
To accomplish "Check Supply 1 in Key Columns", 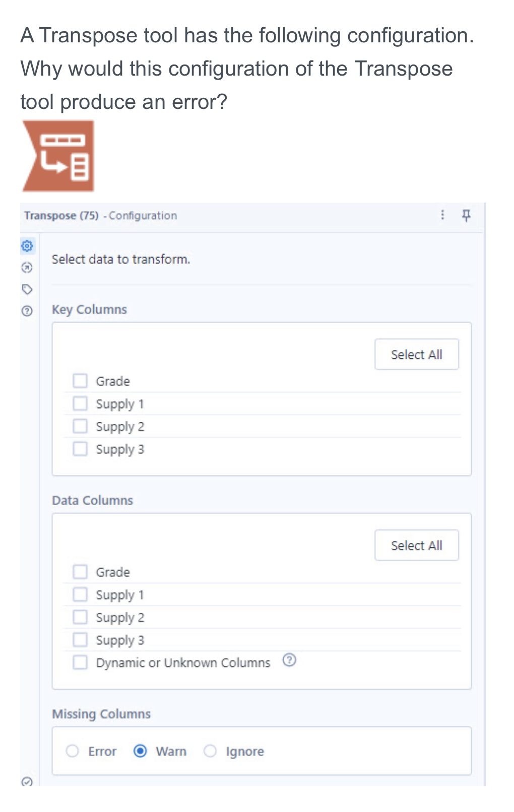I will coord(81,403).
